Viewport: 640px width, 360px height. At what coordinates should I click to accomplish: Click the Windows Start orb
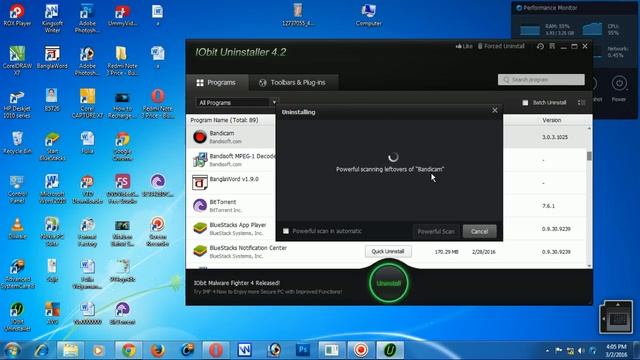(x=12, y=350)
